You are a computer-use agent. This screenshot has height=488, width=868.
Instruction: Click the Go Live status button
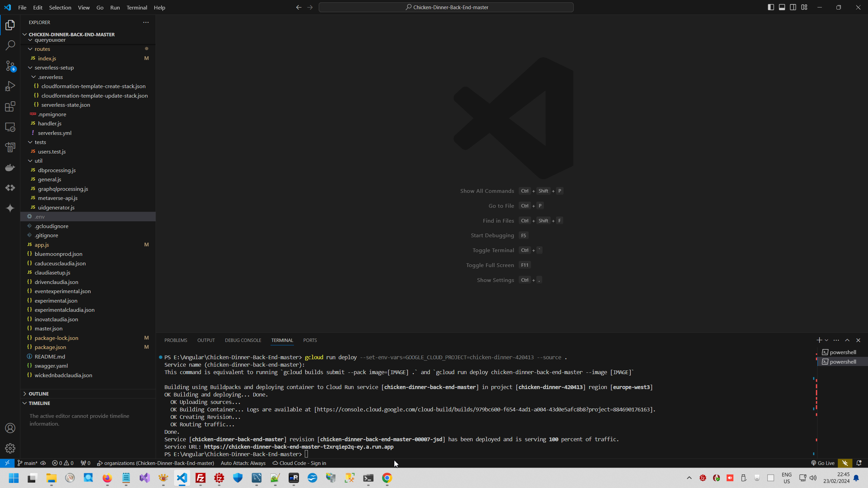823,463
